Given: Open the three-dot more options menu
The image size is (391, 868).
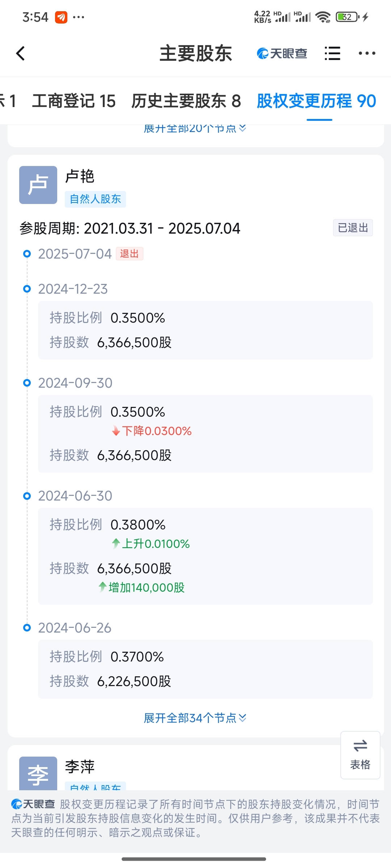Looking at the screenshot, I should [367, 54].
